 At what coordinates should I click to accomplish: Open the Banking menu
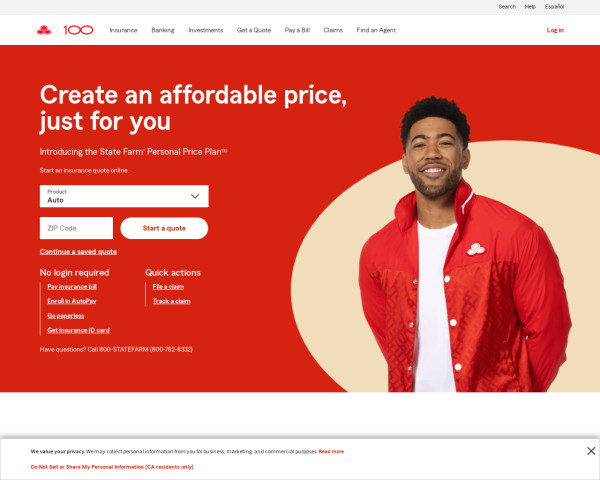pos(163,30)
